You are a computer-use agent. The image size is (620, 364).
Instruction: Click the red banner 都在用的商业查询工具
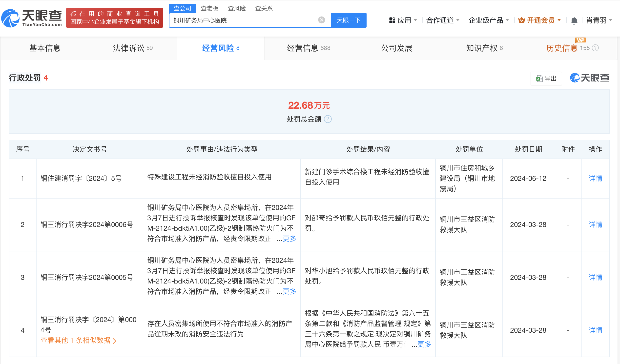pos(115,18)
